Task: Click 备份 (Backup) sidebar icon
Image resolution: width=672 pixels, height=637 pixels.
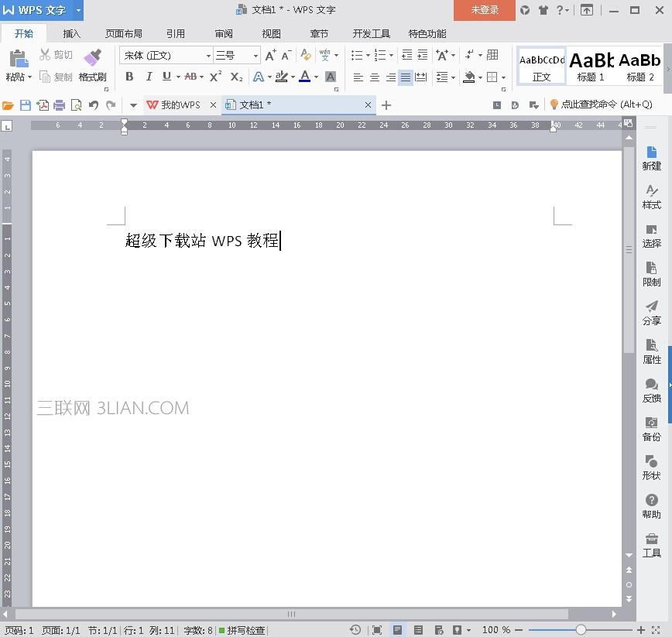Action: [x=651, y=429]
